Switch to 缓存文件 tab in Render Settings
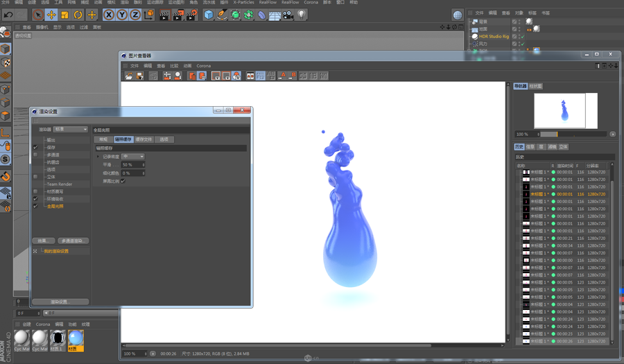This screenshot has width=624, height=364. click(x=144, y=139)
